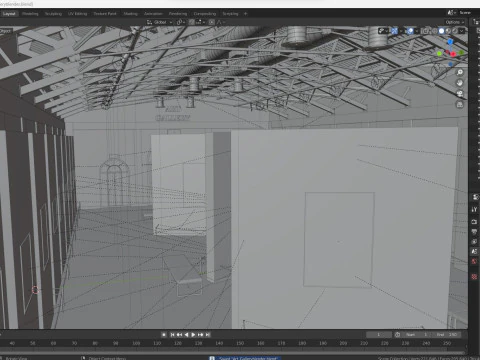Image resolution: width=480 pixels, height=360 pixels.
Task: Open the pivot point dropdown
Action: [x=181, y=22]
